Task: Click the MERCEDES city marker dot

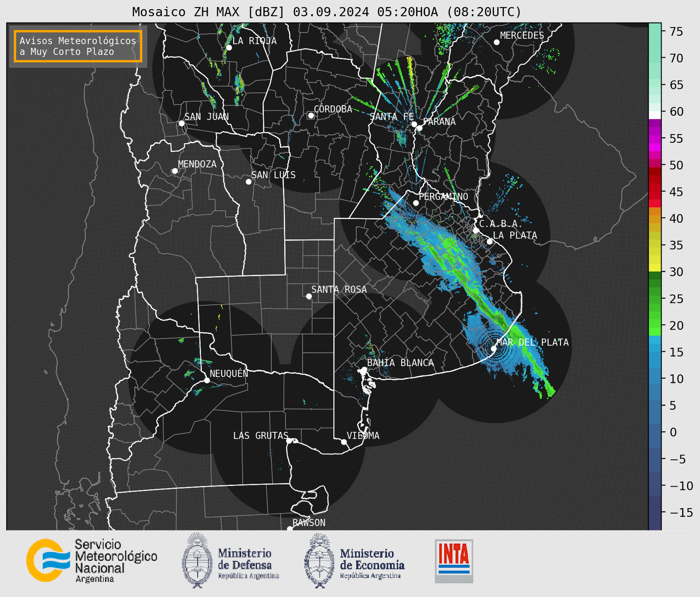Action: [x=497, y=42]
